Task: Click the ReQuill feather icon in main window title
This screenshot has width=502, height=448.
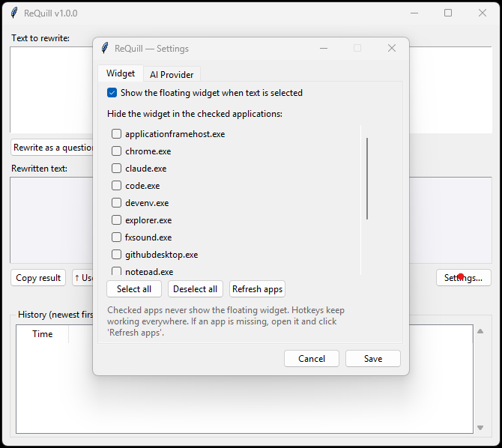Action: [14, 13]
